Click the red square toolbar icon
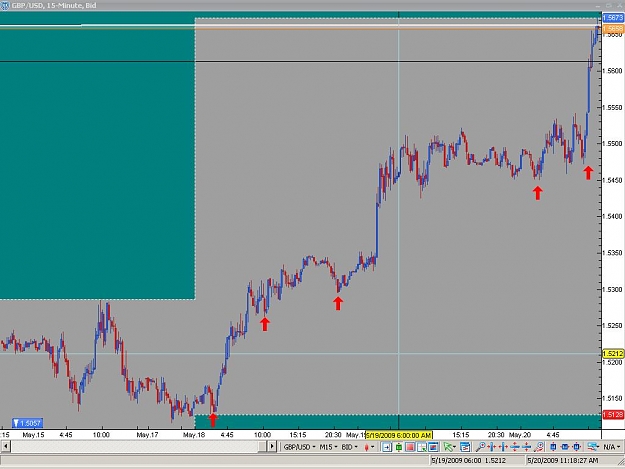The height and width of the screenshot is (469, 625). 410,447
